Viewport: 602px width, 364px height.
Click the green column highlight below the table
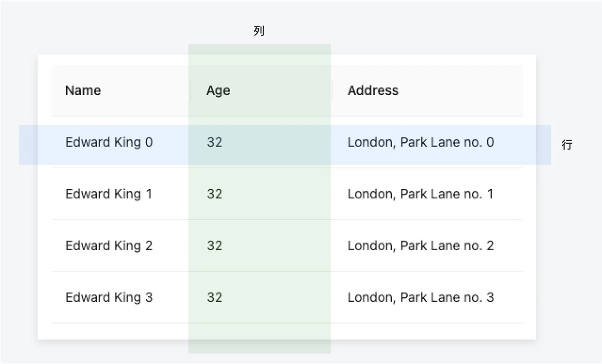[x=259, y=347]
